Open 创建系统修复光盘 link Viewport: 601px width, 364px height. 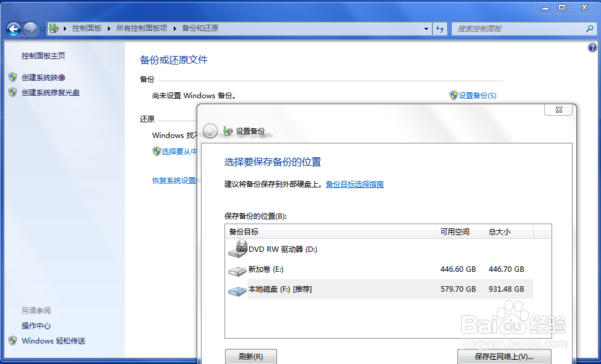(x=51, y=92)
